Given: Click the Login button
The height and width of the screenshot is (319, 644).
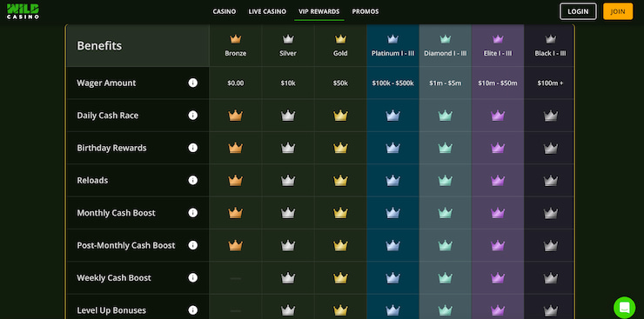Looking at the screenshot, I should pyautogui.click(x=578, y=11).
